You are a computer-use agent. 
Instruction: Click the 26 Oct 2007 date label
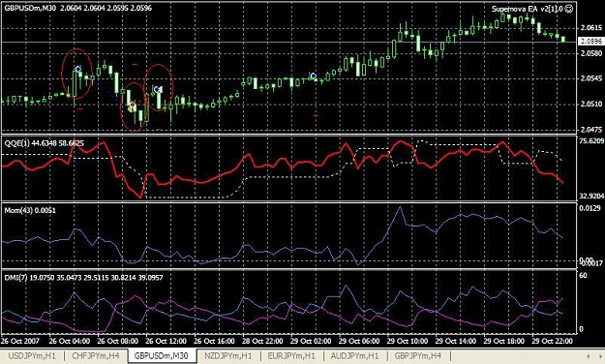[20, 341]
